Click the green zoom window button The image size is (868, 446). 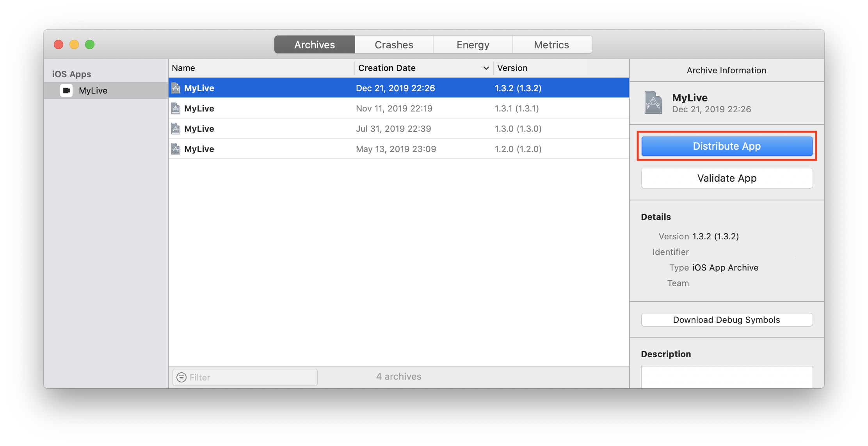pyautogui.click(x=90, y=44)
